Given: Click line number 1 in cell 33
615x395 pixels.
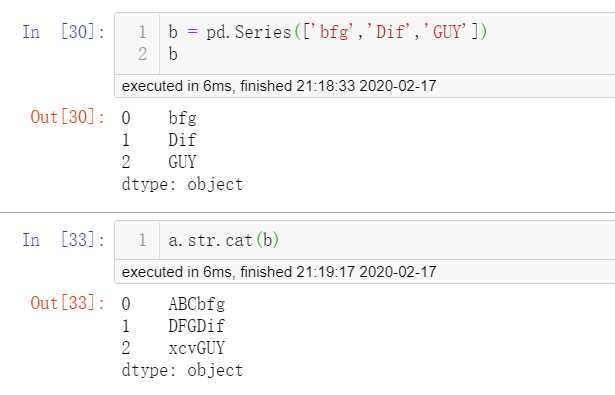Looking at the screenshot, I should tap(143, 240).
